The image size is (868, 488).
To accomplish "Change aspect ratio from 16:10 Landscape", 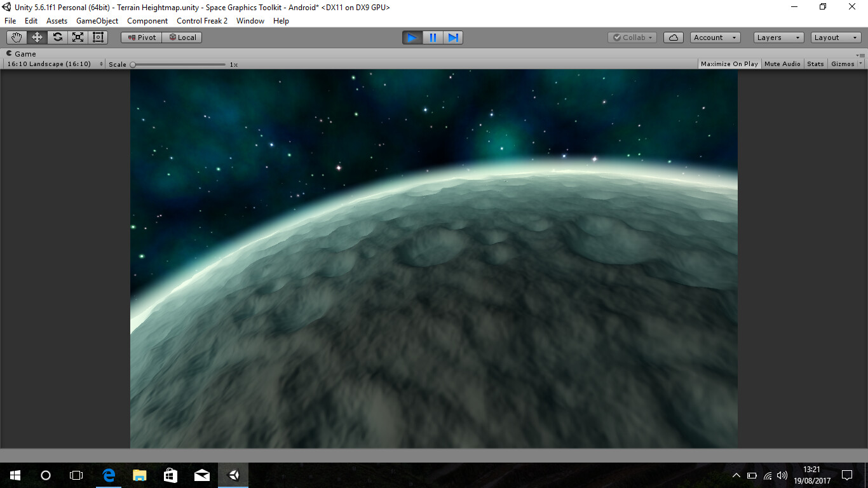I will (x=54, y=64).
